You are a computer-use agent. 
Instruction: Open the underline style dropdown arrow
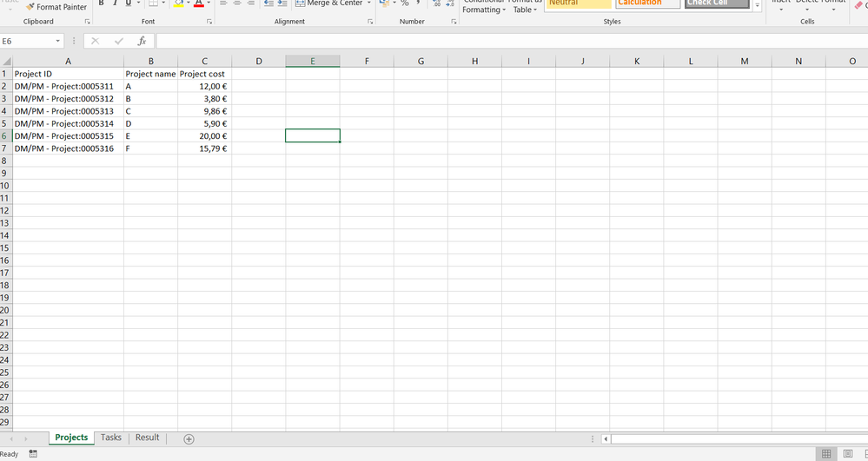(x=138, y=3)
